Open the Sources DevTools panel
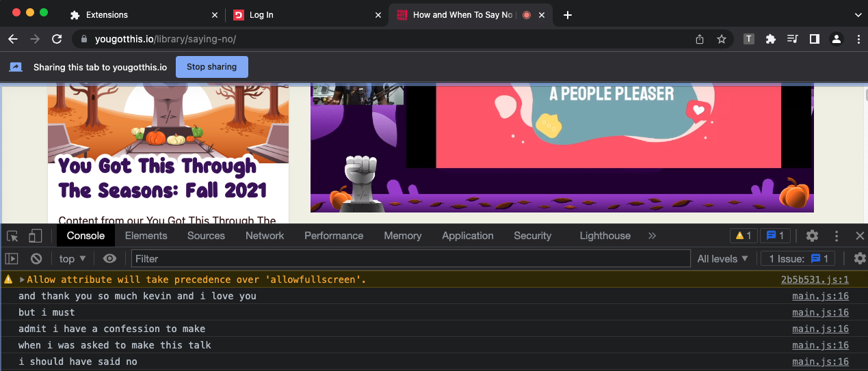This screenshot has width=868, height=371. coord(206,236)
